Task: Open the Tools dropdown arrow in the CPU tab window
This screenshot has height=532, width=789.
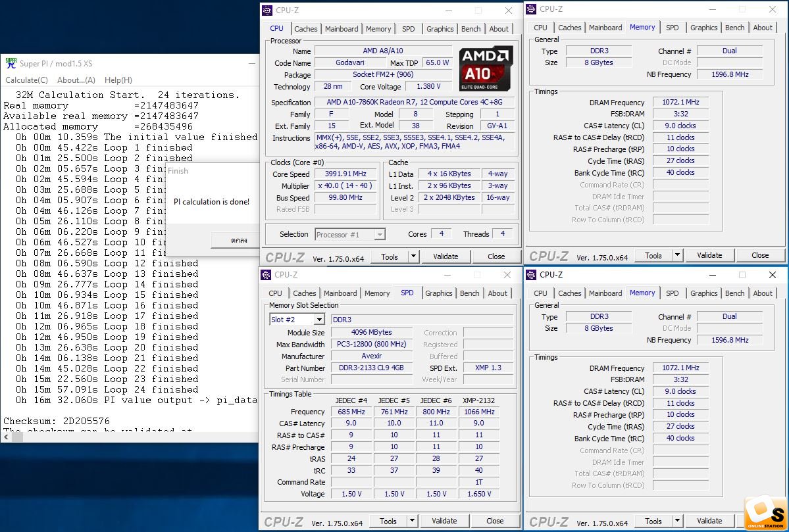Action: pyautogui.click(x=413, y=256)
